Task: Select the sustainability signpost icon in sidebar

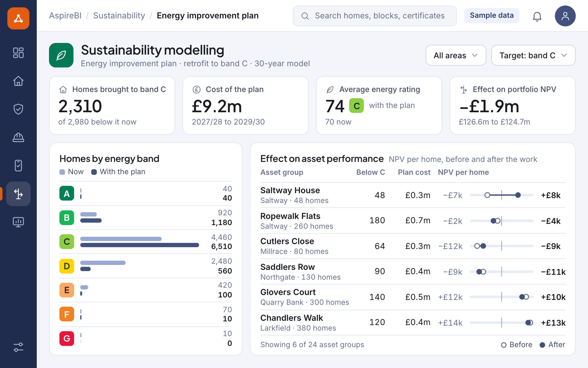Action: pyautogui.click(x=18, y=194)
